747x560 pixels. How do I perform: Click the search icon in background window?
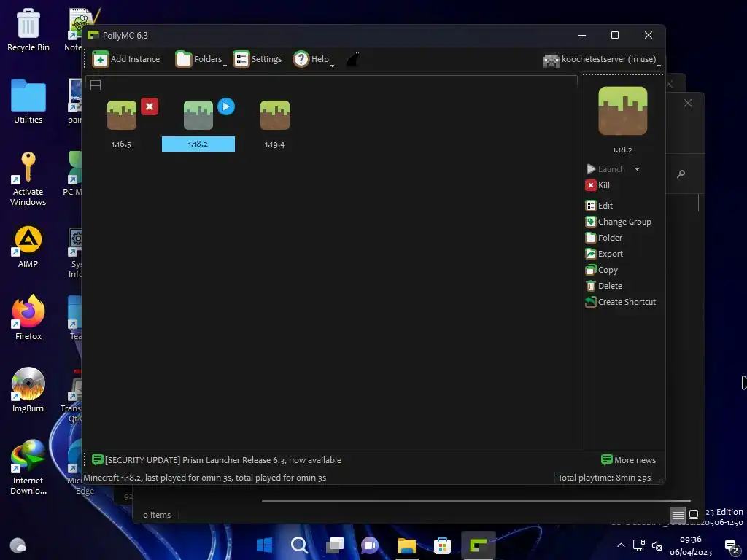pyautogui.click(x=681, y=174)
